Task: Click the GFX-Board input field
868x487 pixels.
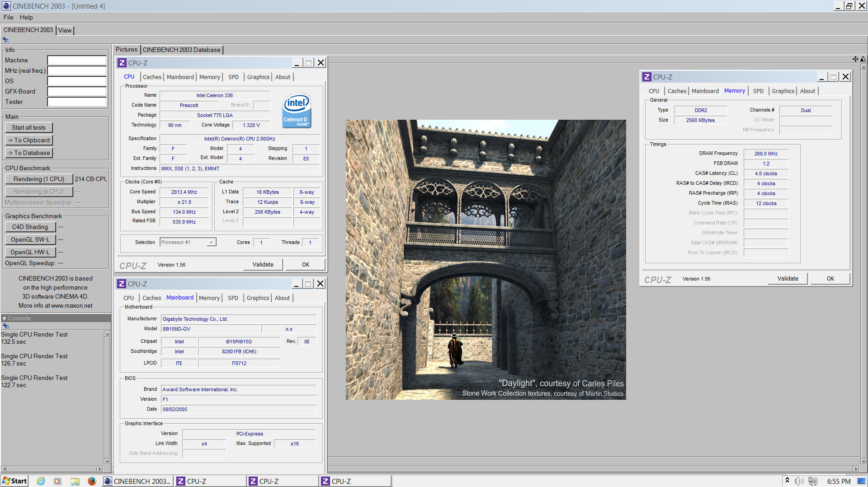Action: (x=77, y=92)
